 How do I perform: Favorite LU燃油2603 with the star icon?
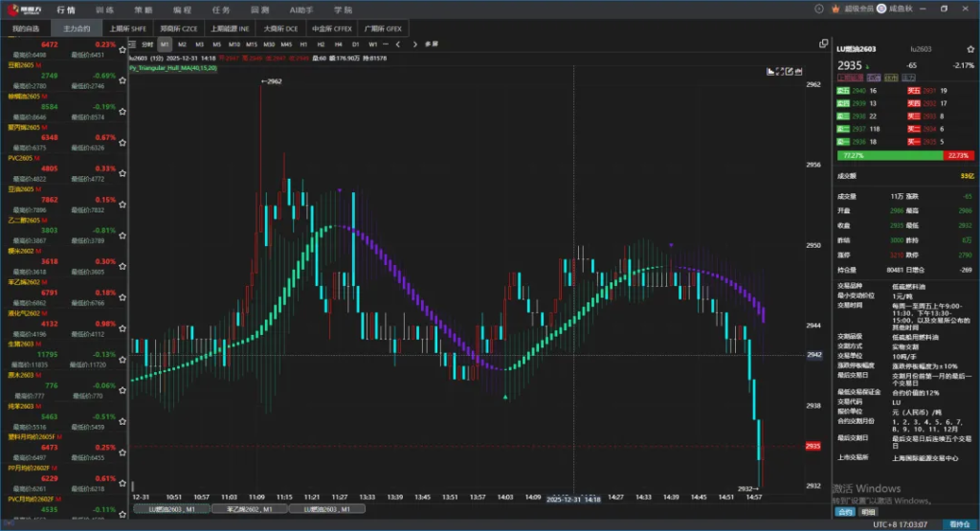tap(970, 49)
